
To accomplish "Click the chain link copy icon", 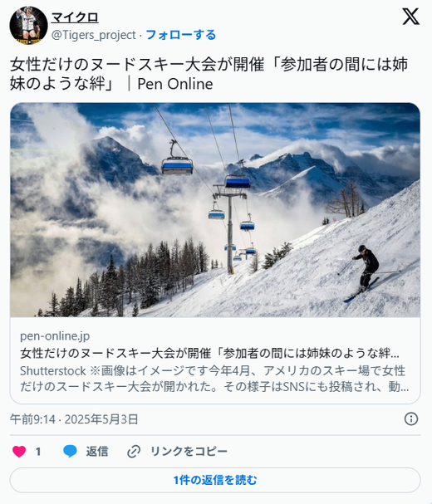I will (134, 452).
